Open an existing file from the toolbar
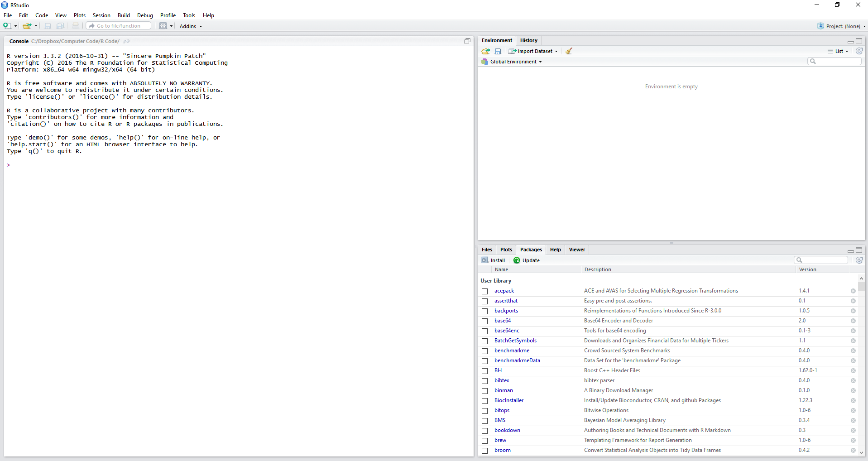The width and height of the screenshot is (868, 461). pyautogui.click(x=26, y=26)
